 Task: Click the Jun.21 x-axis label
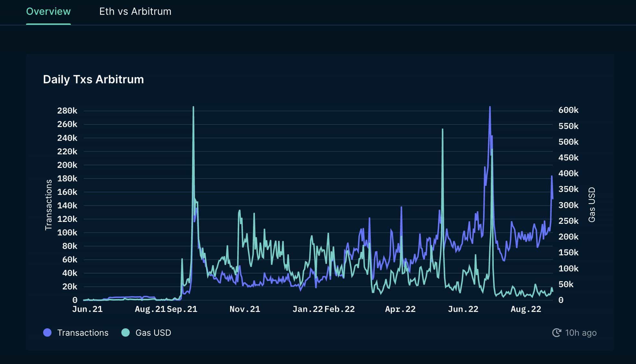[x=87, y=309]
